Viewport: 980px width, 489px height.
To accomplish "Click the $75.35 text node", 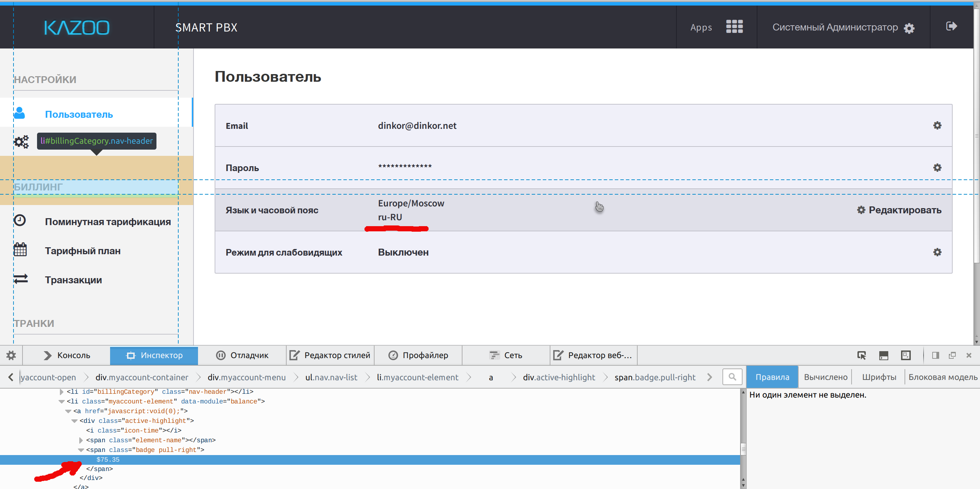I will pyautogui.click(x=108, y=460).
